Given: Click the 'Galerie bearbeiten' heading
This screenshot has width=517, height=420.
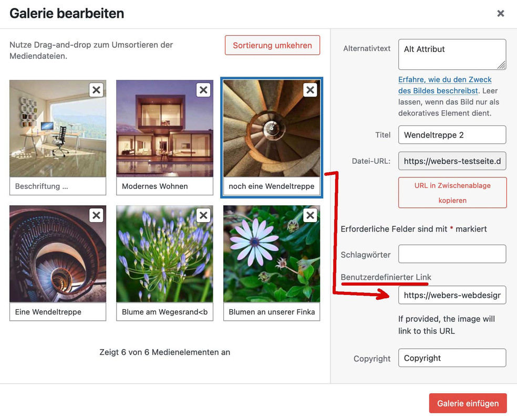Looking at the screenshot, I should tap(67, 14).
